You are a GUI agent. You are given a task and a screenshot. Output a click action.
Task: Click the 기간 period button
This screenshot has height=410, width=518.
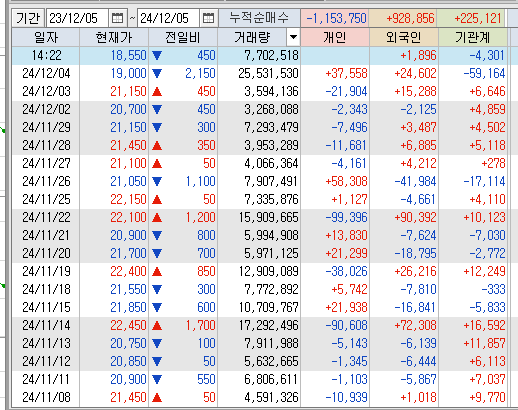pyautogui.click(x=28, y=18)
